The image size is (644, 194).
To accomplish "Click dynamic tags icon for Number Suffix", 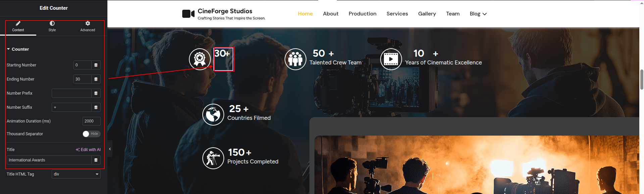I will tap(96, 107).
